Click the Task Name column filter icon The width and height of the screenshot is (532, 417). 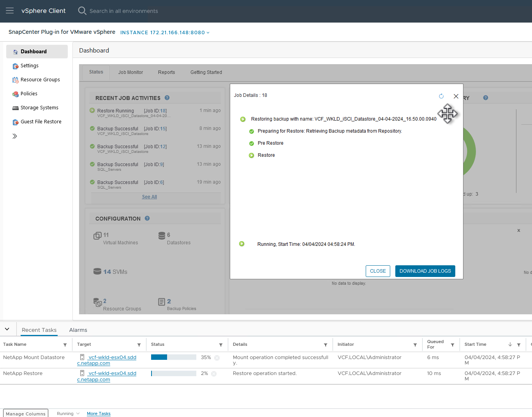(x=65, y=345)
